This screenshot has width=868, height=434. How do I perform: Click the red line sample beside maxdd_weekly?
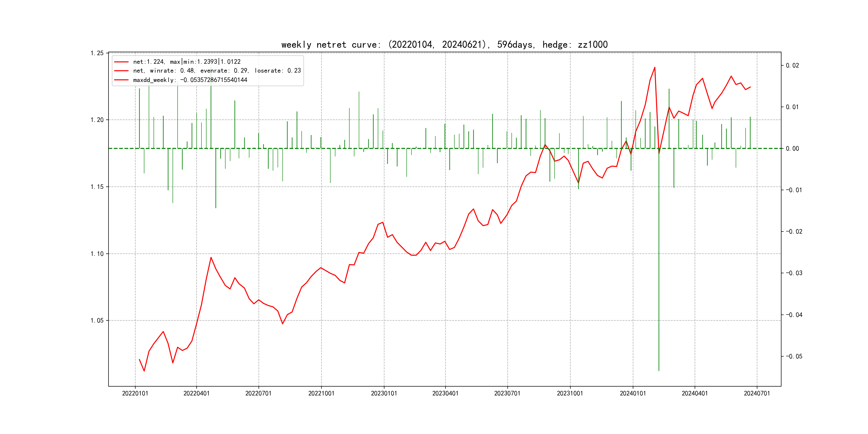pyautogui.click(x=121, y=80)
